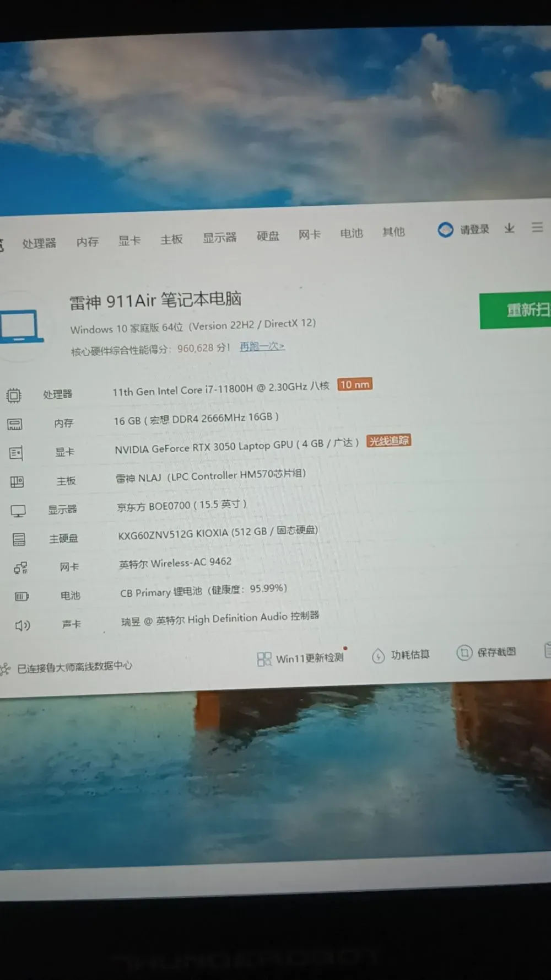
Task: Click the 显示器 row label
Action: click(62, 510)
